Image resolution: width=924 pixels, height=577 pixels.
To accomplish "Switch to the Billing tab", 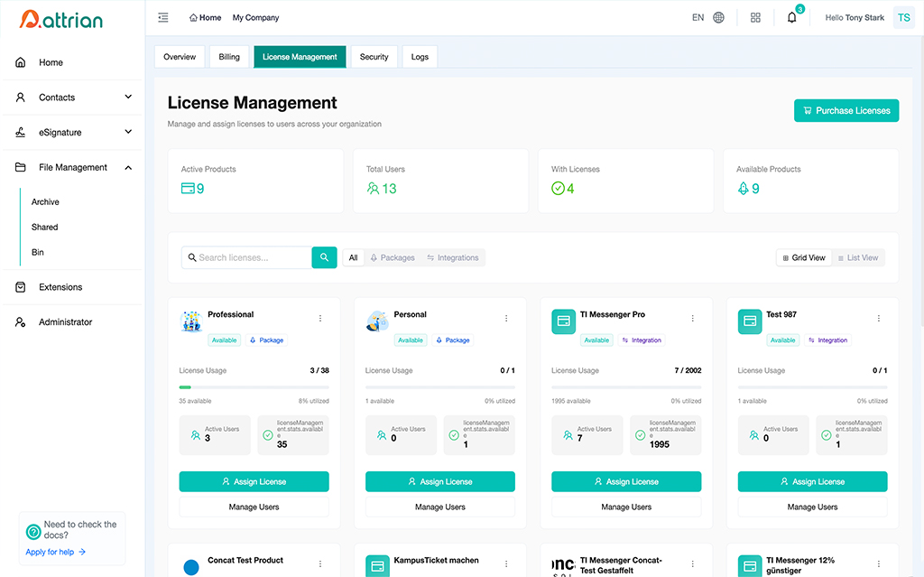I will click(x=229, y=57).
